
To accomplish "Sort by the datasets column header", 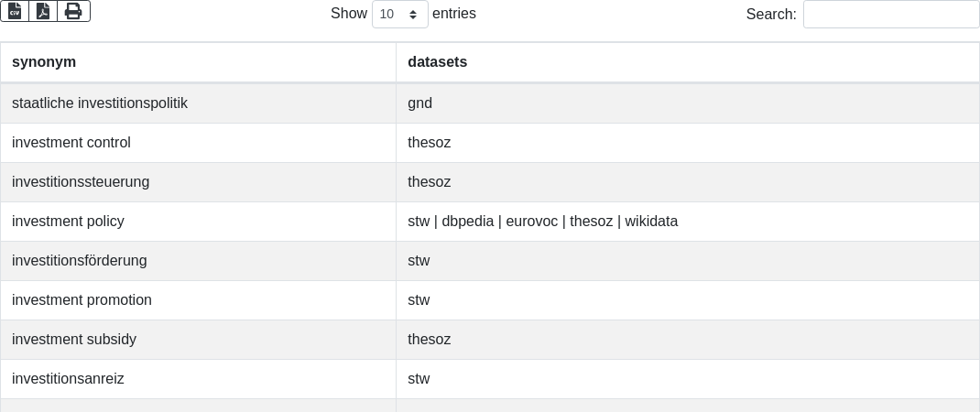I will tap(437, 62).
